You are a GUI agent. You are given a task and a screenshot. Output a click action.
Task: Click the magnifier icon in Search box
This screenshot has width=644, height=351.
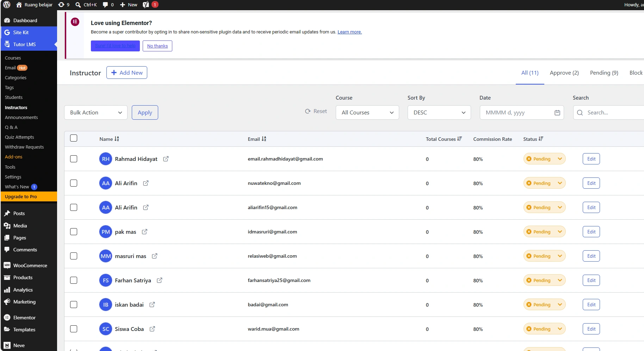click(x=580, y=113)
